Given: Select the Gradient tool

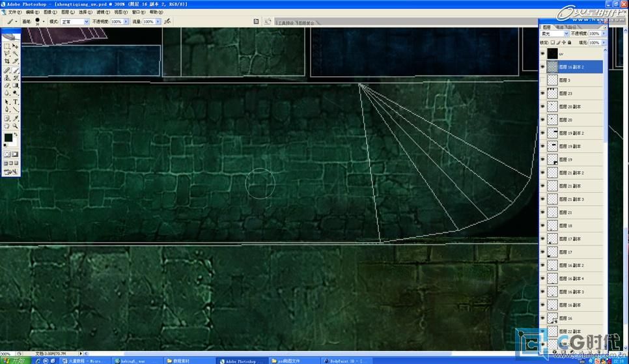Looking at the screenshot, I should coord(15,86).
